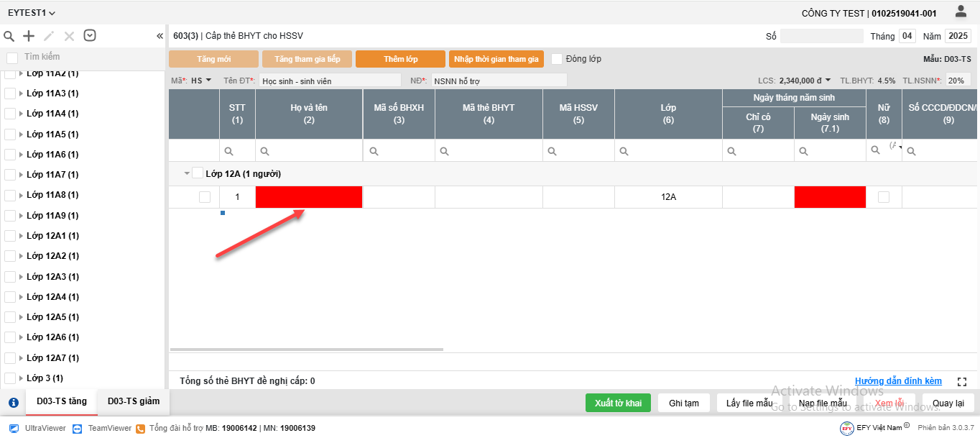Expand the Lớp 11A5 tree node
The height and width of the screenshot is (438, 980).
(21, 134)
